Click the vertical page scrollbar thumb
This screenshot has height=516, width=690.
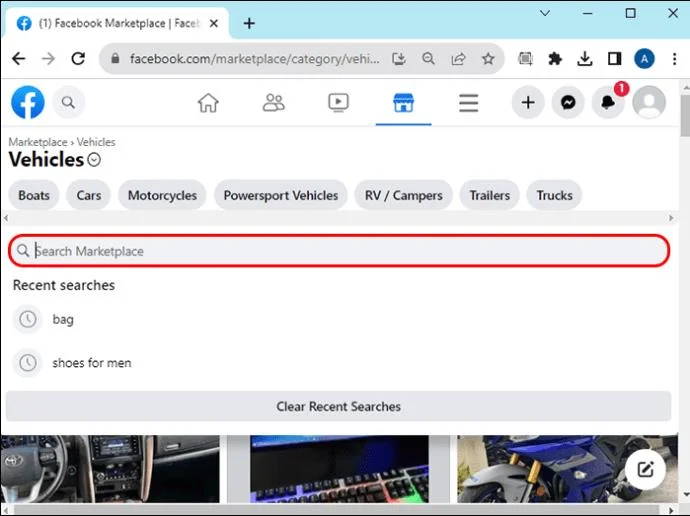pyautogui.click(x=685, y=116)
